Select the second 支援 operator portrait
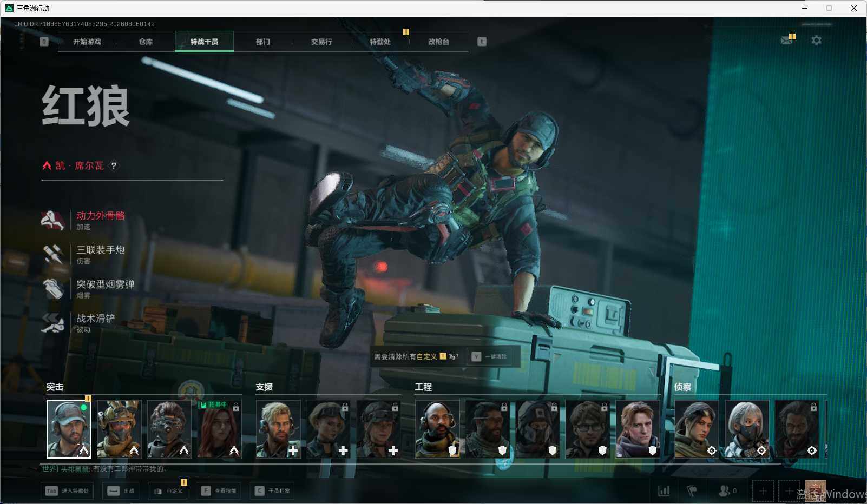 click(x=328, y=429)
